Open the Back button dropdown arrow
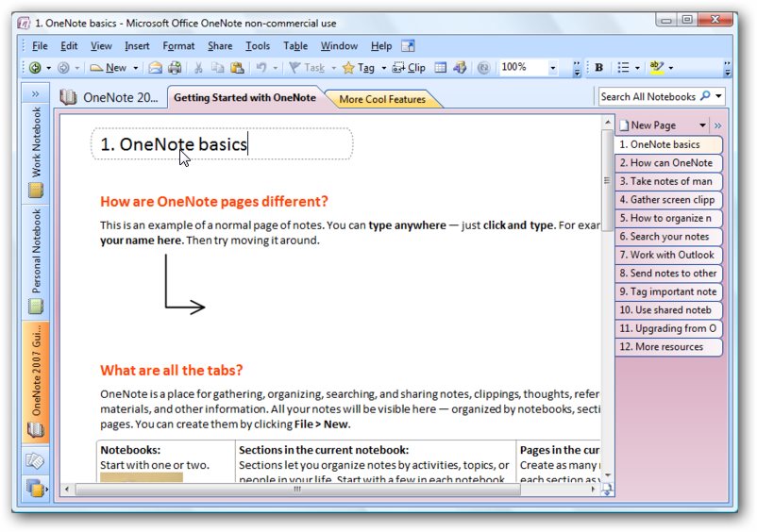This screenshot has height=532, width=757. pos(48,68)
